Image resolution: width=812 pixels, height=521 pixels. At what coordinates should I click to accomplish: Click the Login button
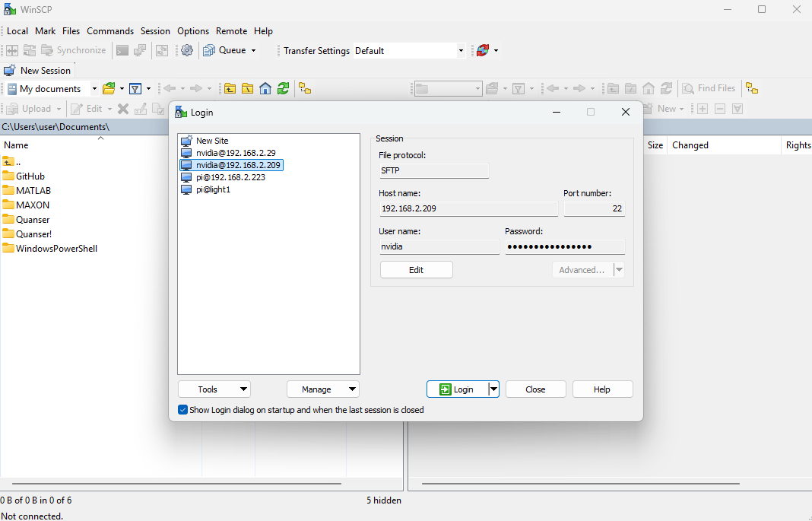tap(457, 389)
